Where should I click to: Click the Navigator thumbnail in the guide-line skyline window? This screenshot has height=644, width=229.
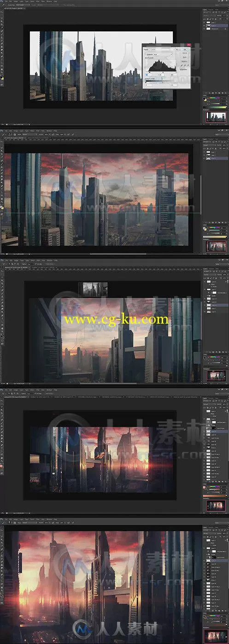[216, 246]
